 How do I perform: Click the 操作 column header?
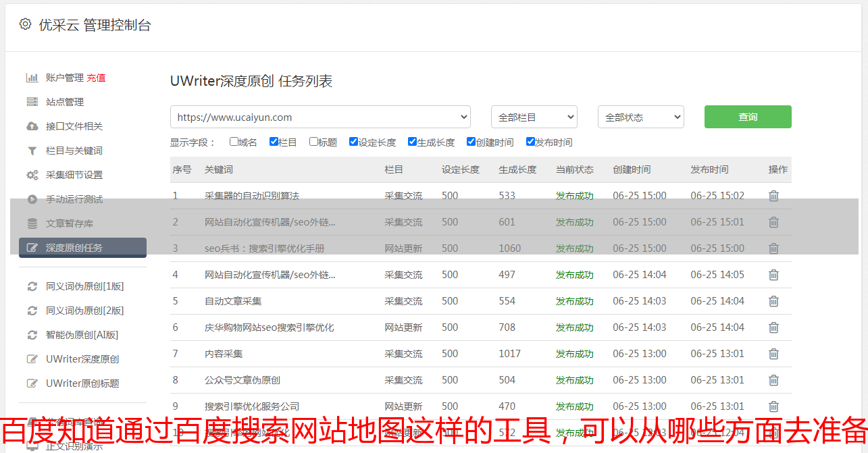point(778,169)
